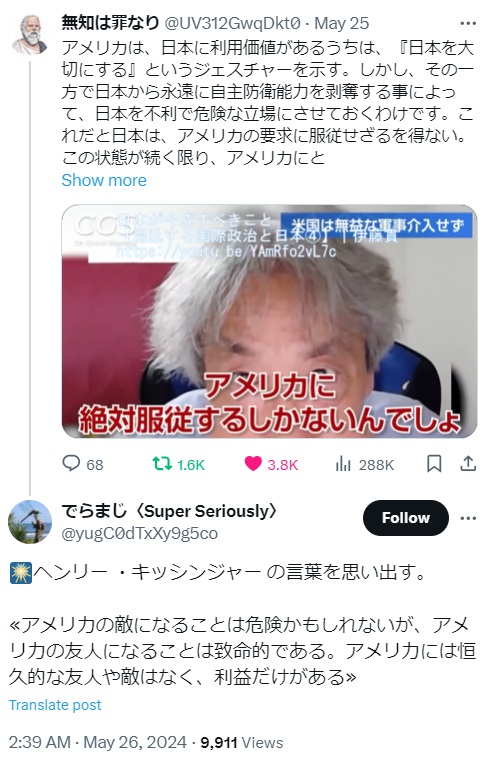This screenshot has width=490, height=761.
Task: Open the 無知は罪なり display name
Action: click(x=110, y=23)
